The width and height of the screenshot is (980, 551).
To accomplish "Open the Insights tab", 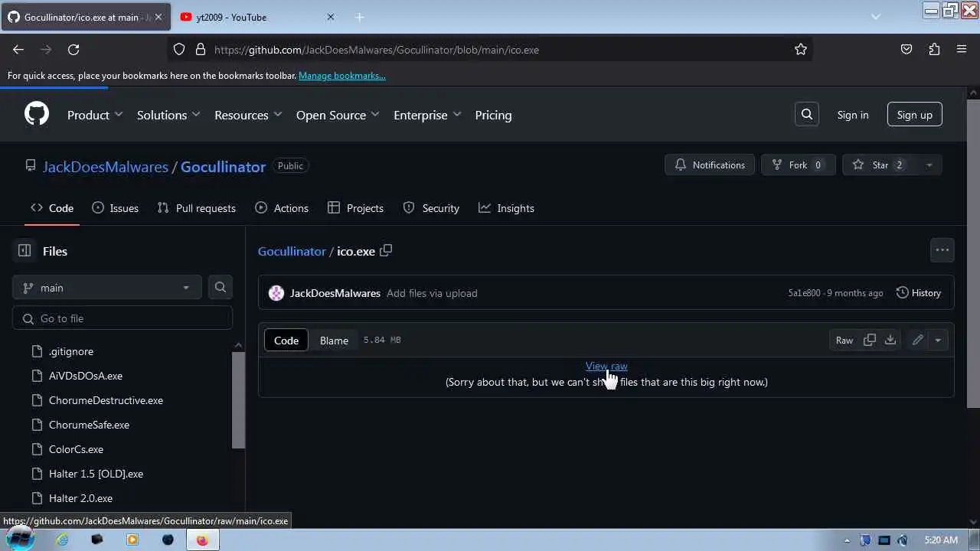I will (506, 208).
